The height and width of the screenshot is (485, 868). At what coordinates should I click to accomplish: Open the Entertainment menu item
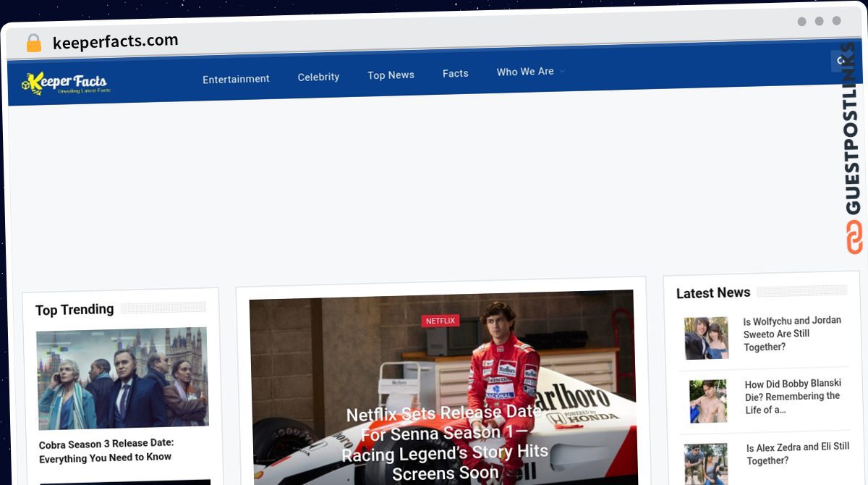(236, 79)
